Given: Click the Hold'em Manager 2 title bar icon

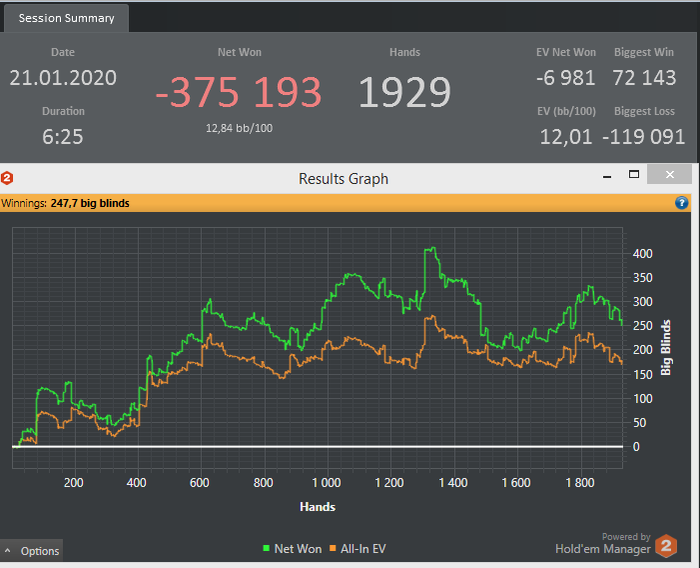Looking at the screenshot, I should tap(7, 178).
